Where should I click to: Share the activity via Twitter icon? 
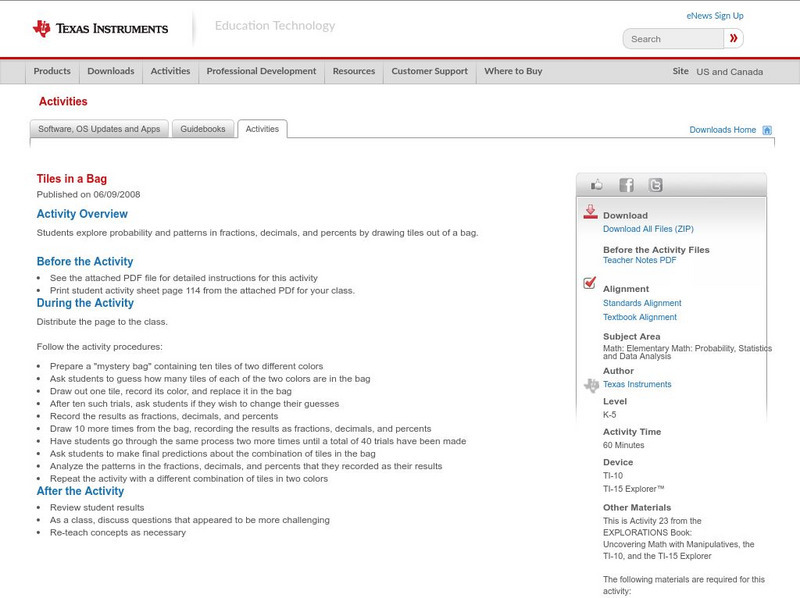pos(655,185)
